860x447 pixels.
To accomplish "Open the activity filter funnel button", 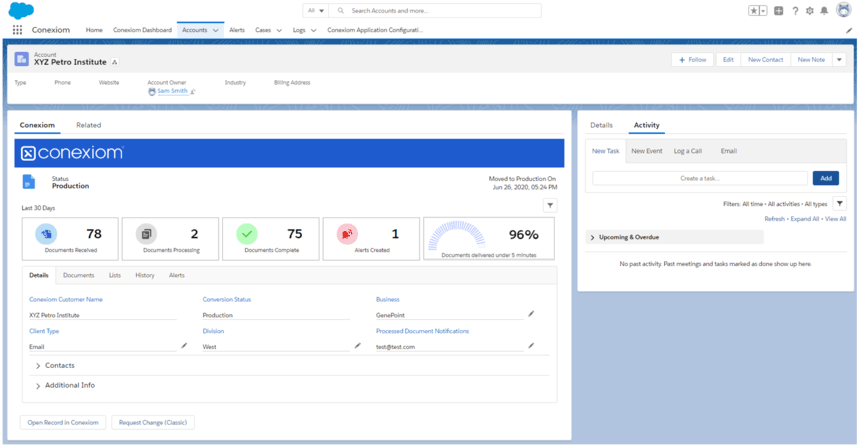I will [x=840, y=203].
